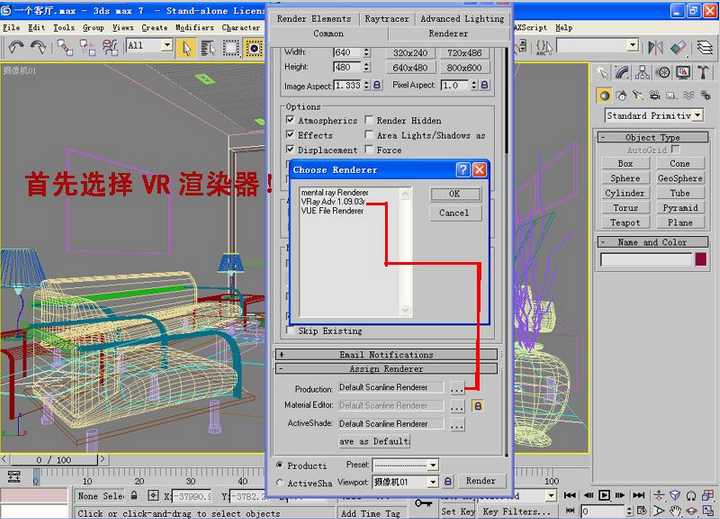The image size is (720, 519).
Task: Open the Display command panel tab
Action: point(683,72)
